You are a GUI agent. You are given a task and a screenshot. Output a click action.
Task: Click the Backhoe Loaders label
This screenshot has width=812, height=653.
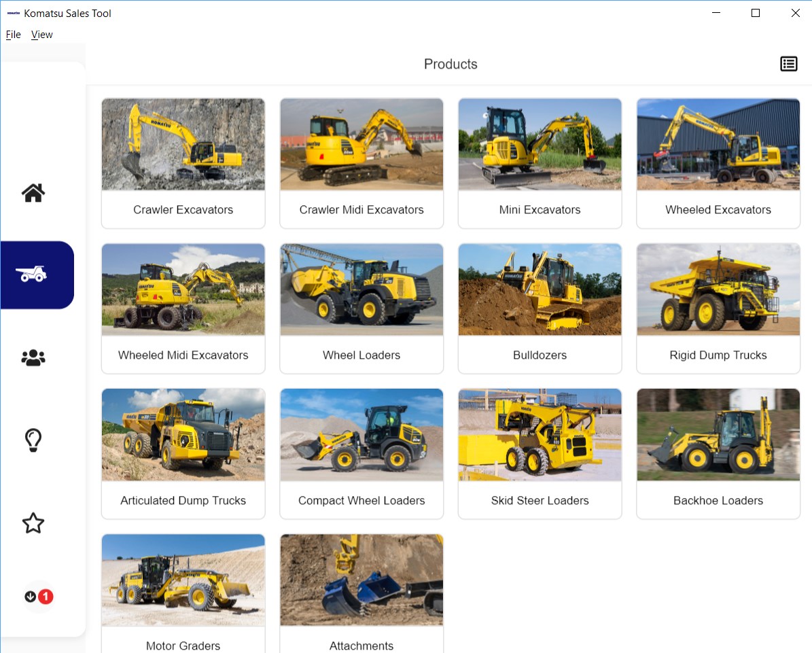[718, 500]
